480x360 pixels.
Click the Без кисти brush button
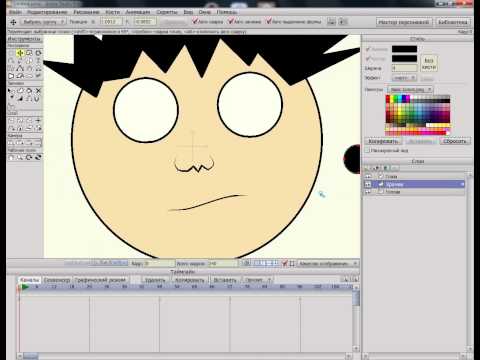[x=429, y=63]
